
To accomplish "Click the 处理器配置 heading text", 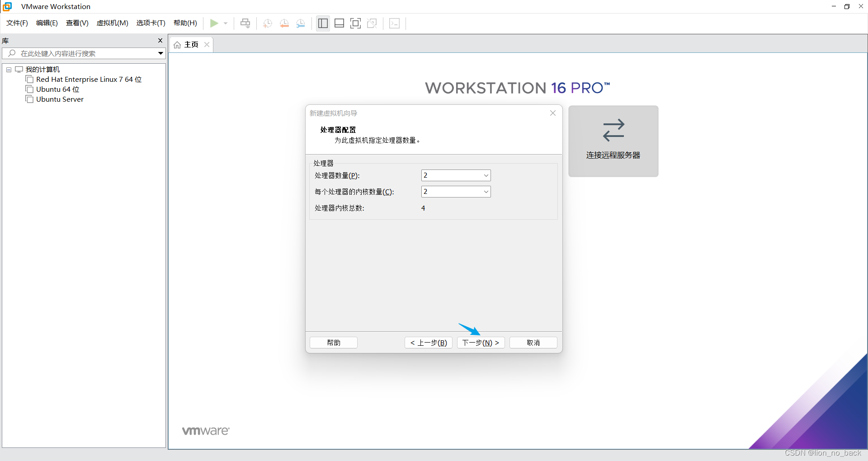I will [x=338, y=130].
